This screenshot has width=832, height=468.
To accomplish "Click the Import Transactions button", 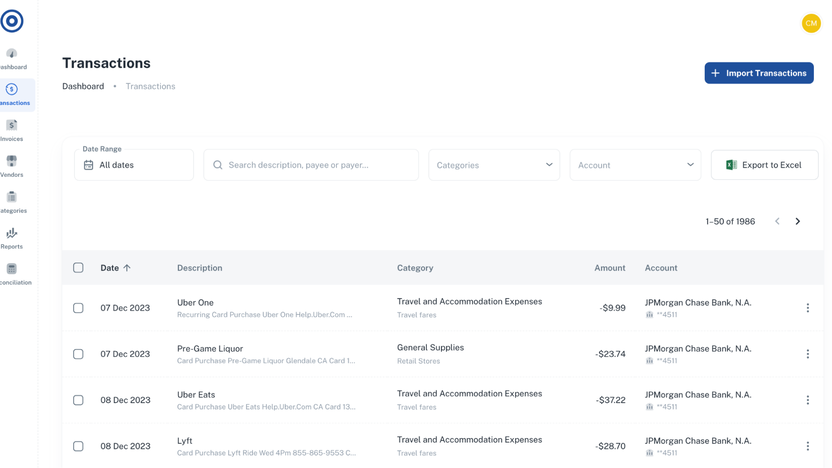I will (x=759, y=73).
